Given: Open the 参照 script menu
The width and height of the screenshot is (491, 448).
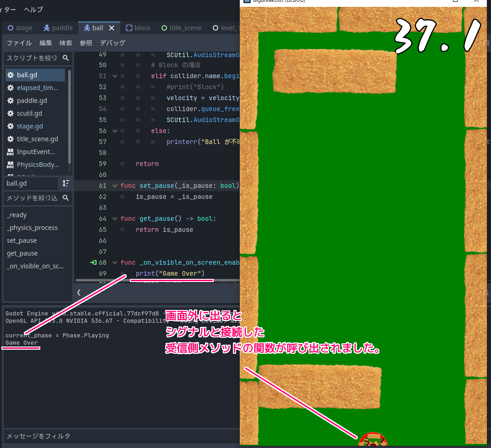Looking at the screenshot, I should pos(86,43).
